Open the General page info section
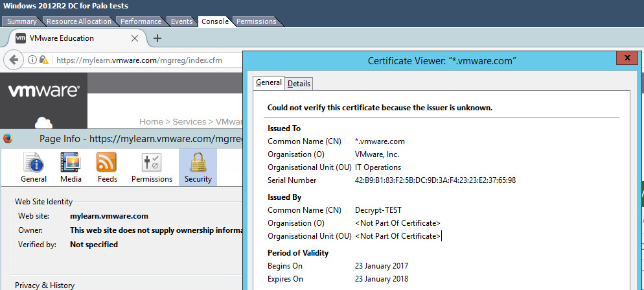This screenshot has width=644, height=290. point(34,167)
